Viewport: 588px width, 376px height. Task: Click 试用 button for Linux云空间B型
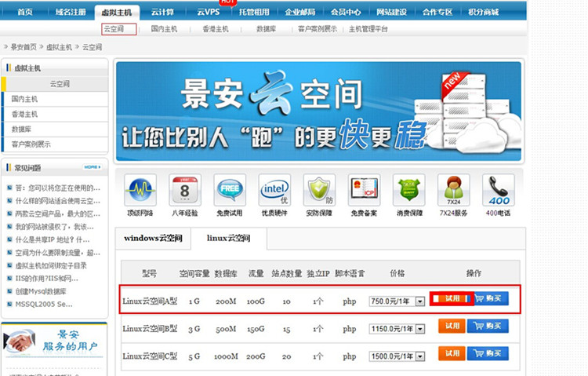(452, 326)
